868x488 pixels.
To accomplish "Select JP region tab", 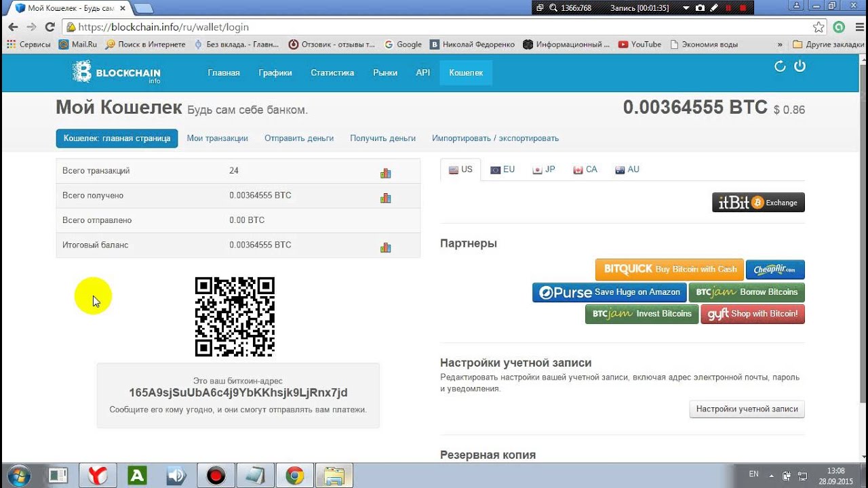I will click(x=544, y=169).
